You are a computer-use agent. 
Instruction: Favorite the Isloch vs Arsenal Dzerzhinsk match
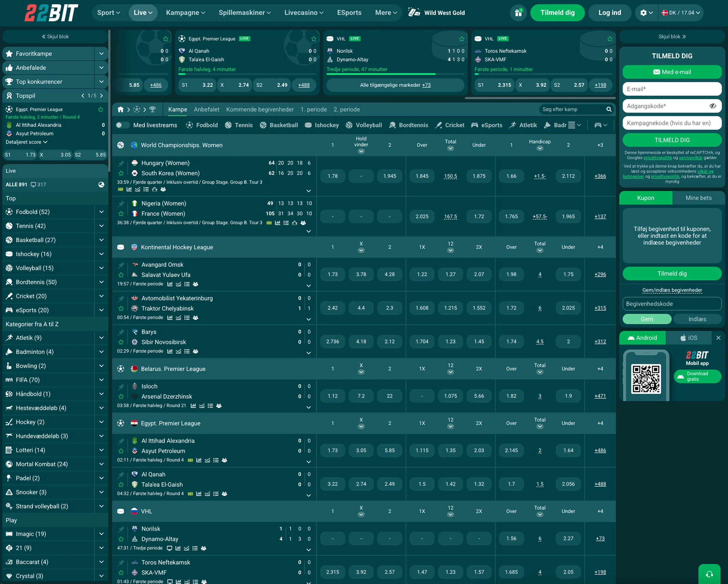pos(121,396)
